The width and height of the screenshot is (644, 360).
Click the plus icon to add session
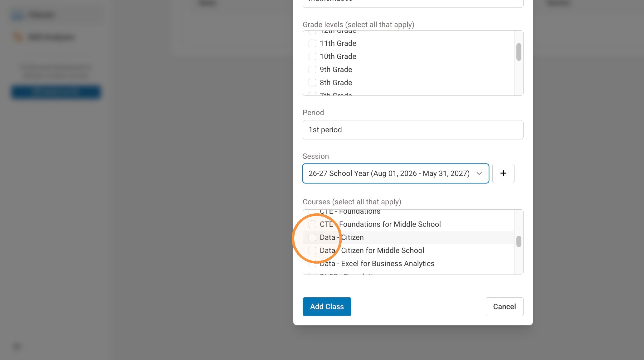[503, 173]
